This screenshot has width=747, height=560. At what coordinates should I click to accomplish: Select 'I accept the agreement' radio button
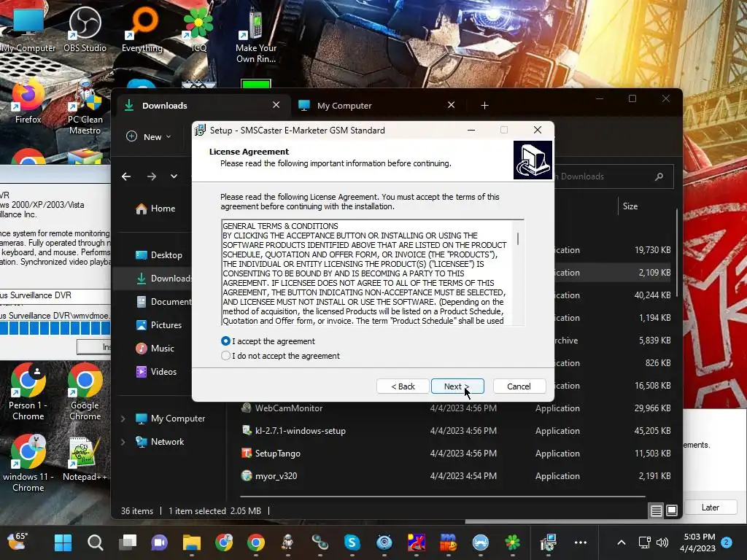[x=226, y=341]
